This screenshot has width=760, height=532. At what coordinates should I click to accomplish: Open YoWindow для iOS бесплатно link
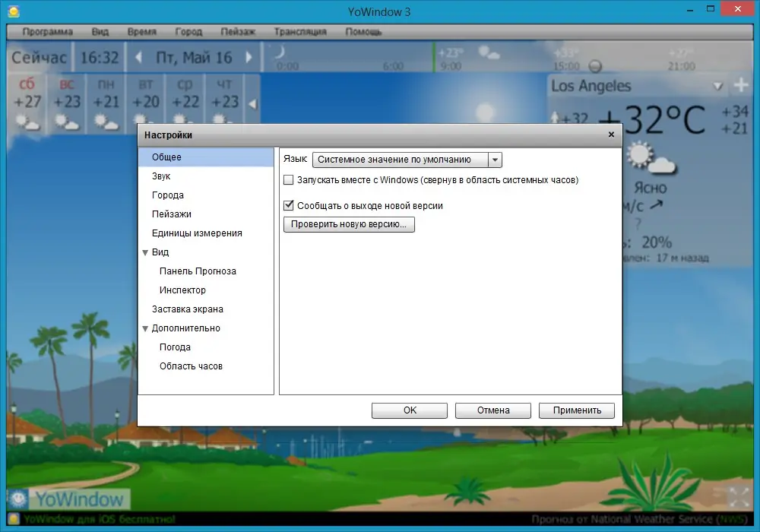click(x=100, y=519)
